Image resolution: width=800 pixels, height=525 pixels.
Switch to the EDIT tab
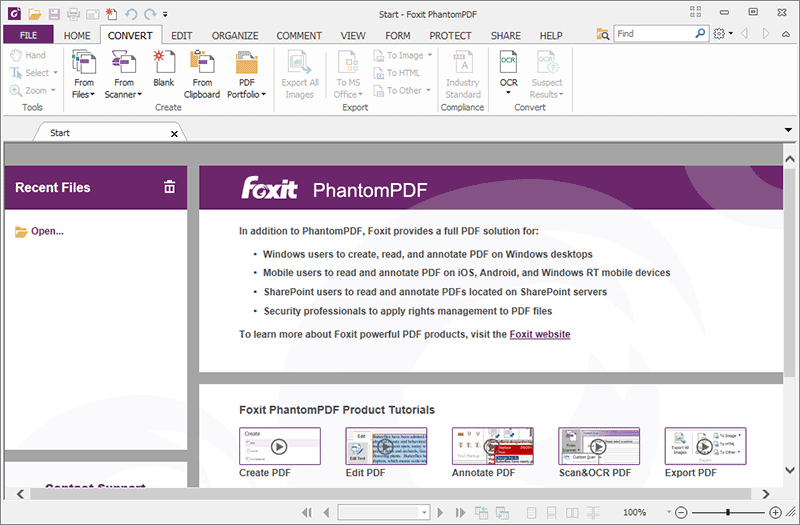pos(182,36)
